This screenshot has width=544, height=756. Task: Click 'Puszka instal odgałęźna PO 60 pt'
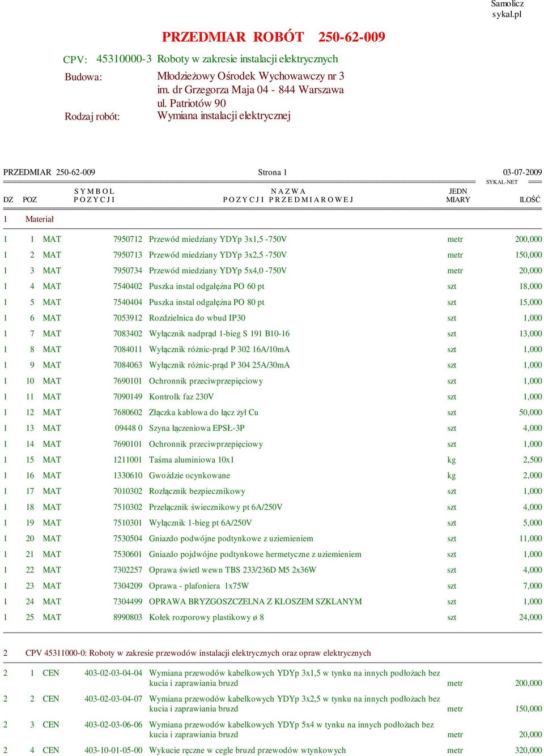206,287
